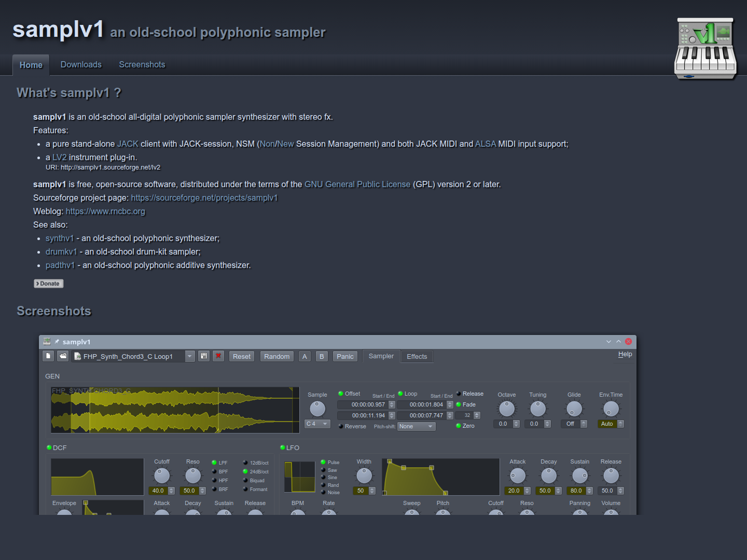The width and height of the screenshot is (747, 560).
Task: Click the Sample note knob
Action: [317, 409]
